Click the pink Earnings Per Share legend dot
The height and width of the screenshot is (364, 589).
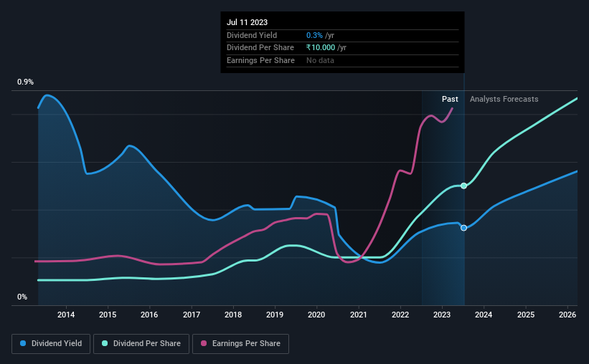point(204,343)
